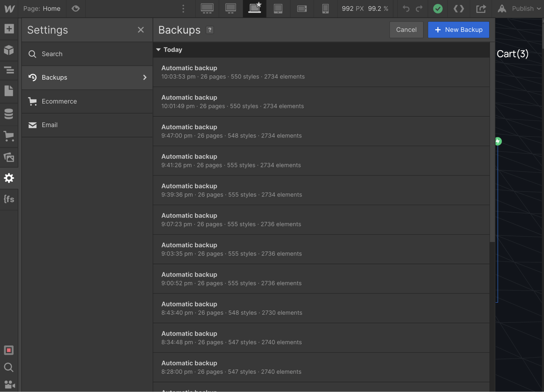Screen dimensions: 544x392
Task: Select Email in the Settings menu
Action: 50,125
